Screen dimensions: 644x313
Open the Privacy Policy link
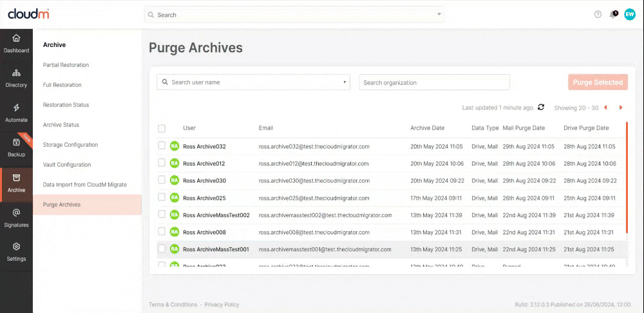222,305
